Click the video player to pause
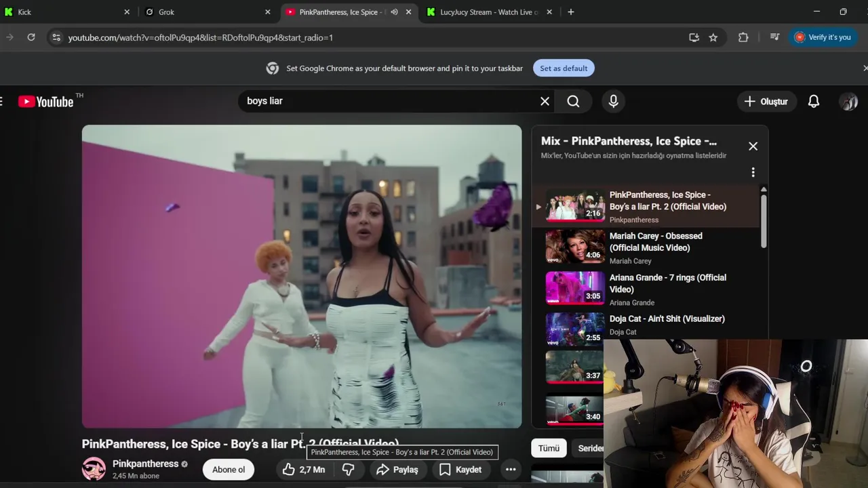 click(302, 277)
